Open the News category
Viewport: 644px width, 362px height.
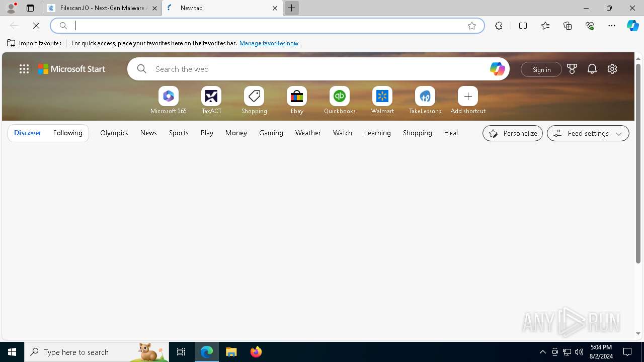click(x=148, y=133)
